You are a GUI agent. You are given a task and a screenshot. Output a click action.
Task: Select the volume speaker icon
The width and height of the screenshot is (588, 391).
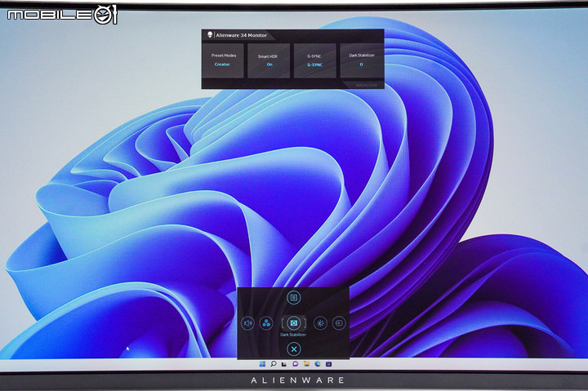point(247,323)
